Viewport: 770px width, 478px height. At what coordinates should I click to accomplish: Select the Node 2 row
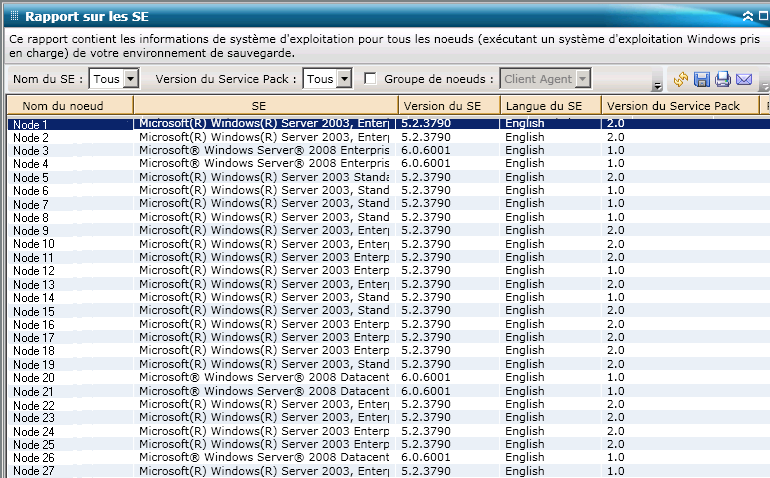pos(388,137)
